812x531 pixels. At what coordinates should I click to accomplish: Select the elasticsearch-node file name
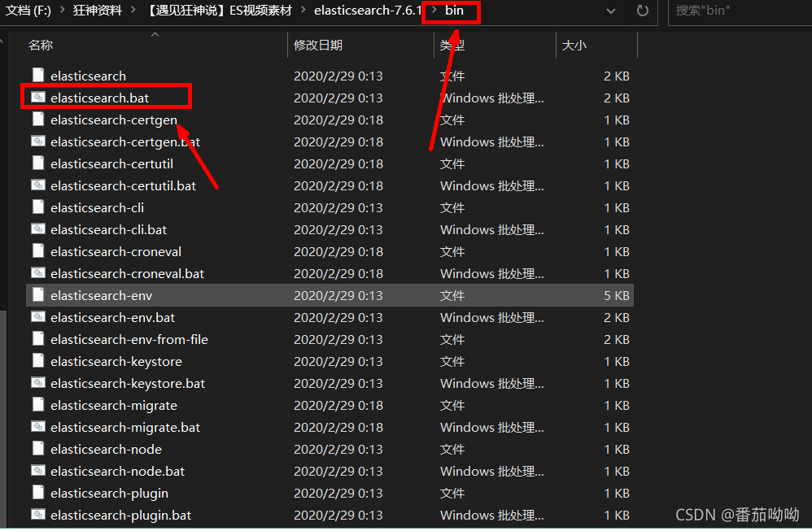(106, 449)
